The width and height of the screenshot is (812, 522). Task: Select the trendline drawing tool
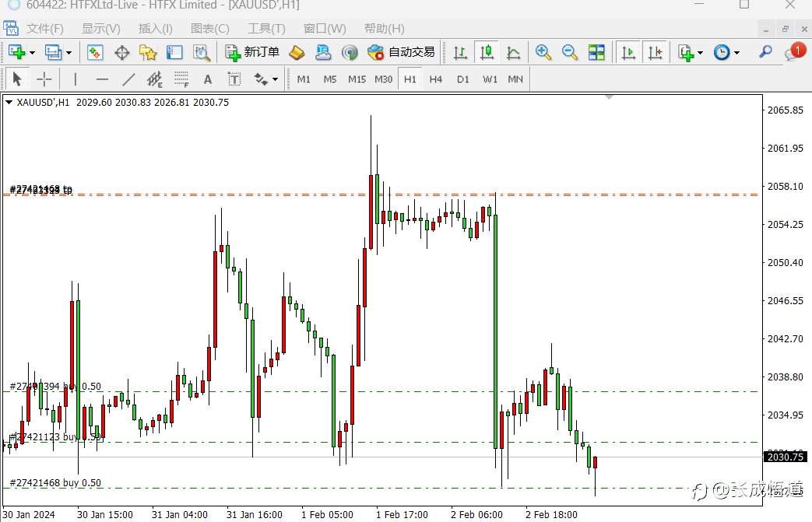click(128, 79)
